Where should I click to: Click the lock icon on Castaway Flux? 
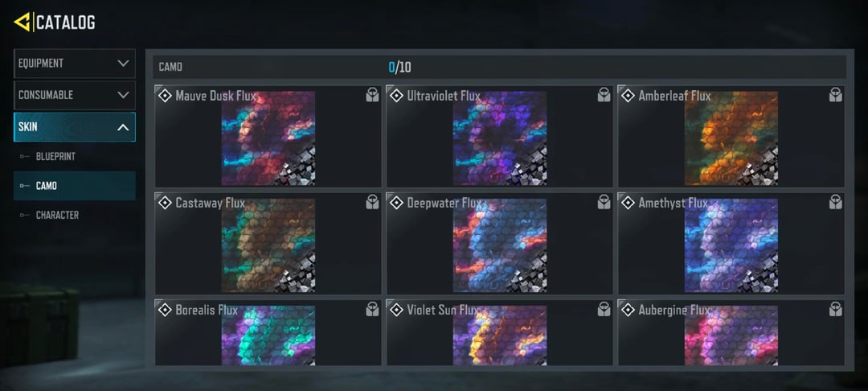(x=372, y=202)
